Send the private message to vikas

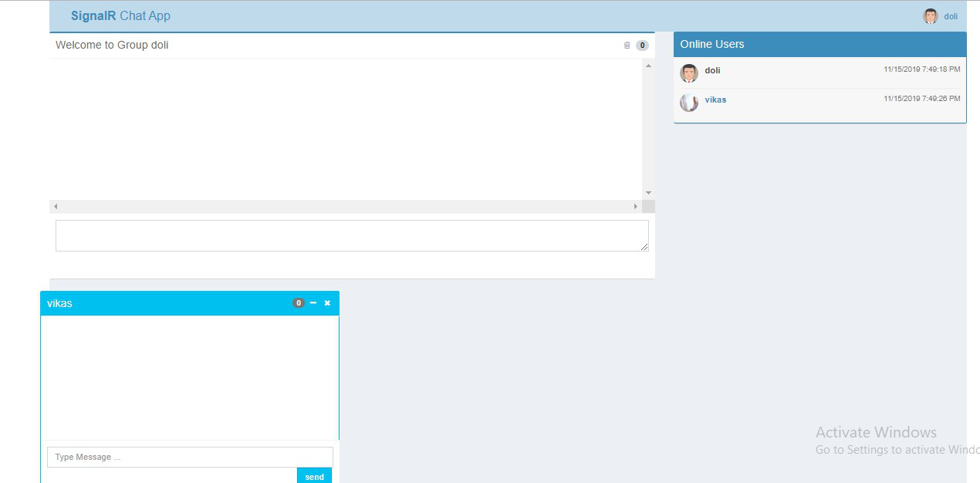click(x=314, y=475)
